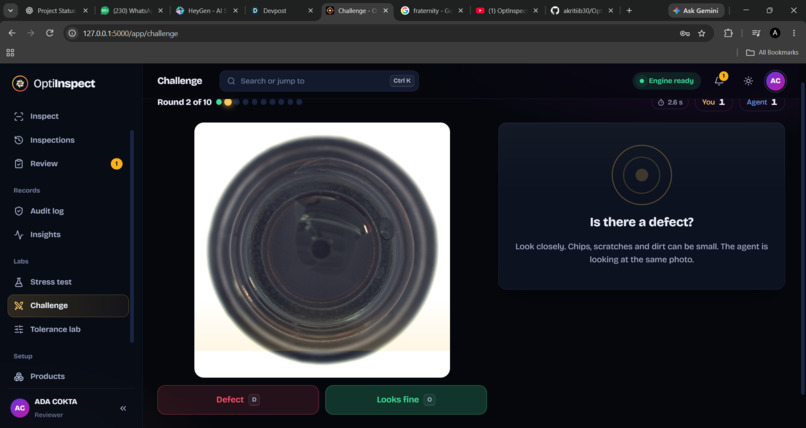This screenshot has height=428, width=806.
Task: Go back in browser history
Action: (12, 33)
